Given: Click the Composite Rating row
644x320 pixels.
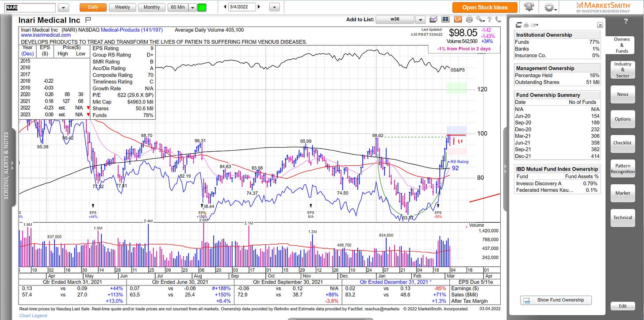Looking at the screenshot, I should pyautogui.click(x=123, y=75).
